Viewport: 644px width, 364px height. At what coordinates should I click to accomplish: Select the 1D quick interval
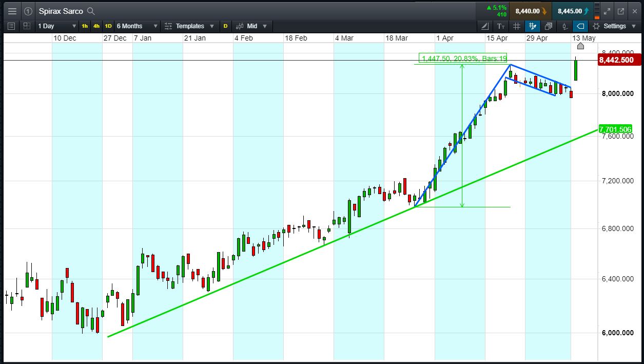tap(108, 26)
